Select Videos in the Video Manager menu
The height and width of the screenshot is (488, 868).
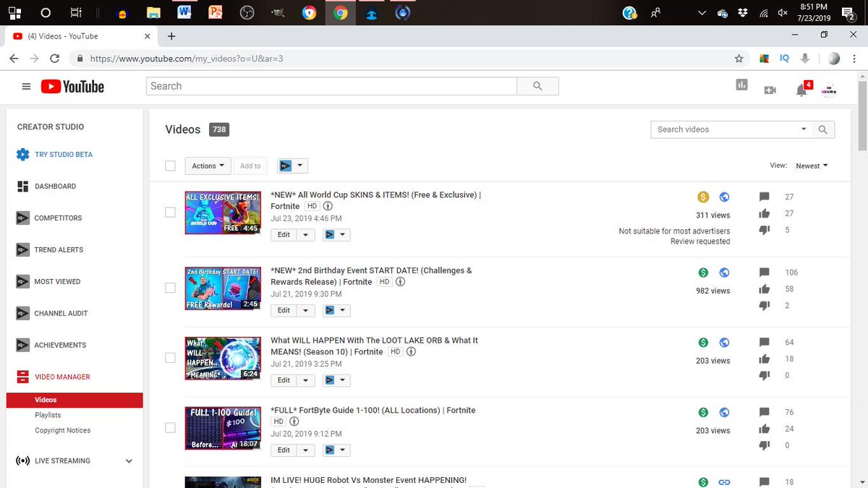[x=46, y=400]
